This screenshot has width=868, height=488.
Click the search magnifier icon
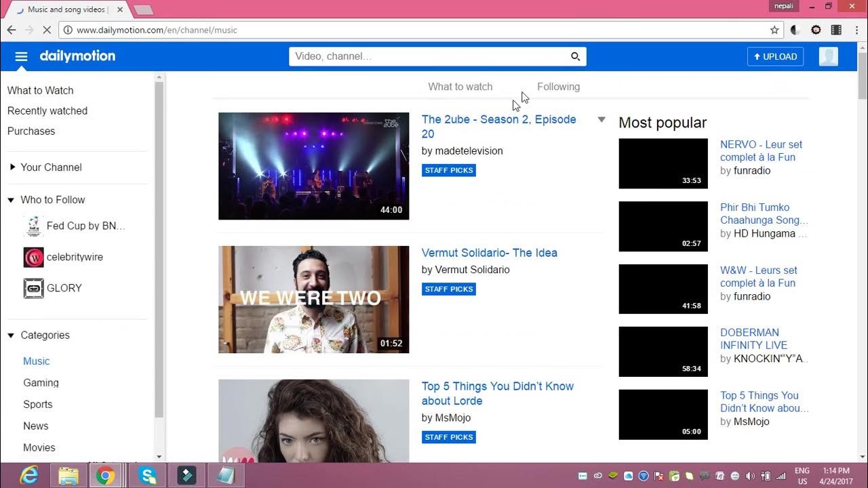(x=575, y=56)
